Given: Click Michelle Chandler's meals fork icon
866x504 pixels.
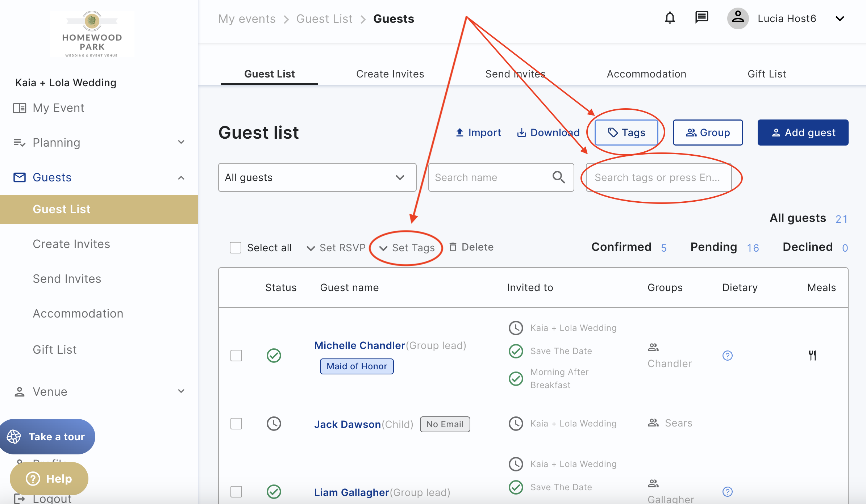Looking at the screenshot, I should tap(812, 356).
